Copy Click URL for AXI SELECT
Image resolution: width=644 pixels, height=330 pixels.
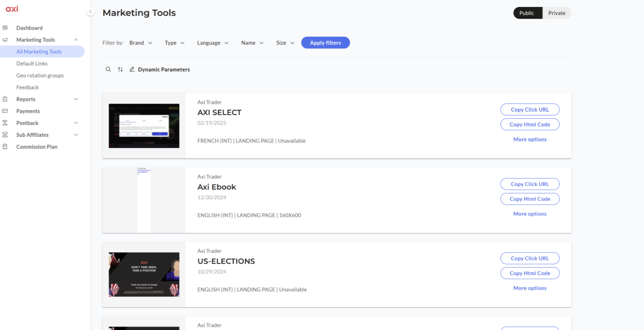tap(530, 110)
